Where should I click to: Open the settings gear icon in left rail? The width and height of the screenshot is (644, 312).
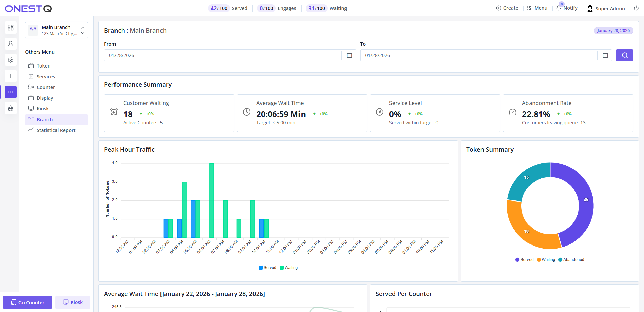pos(11,60)
